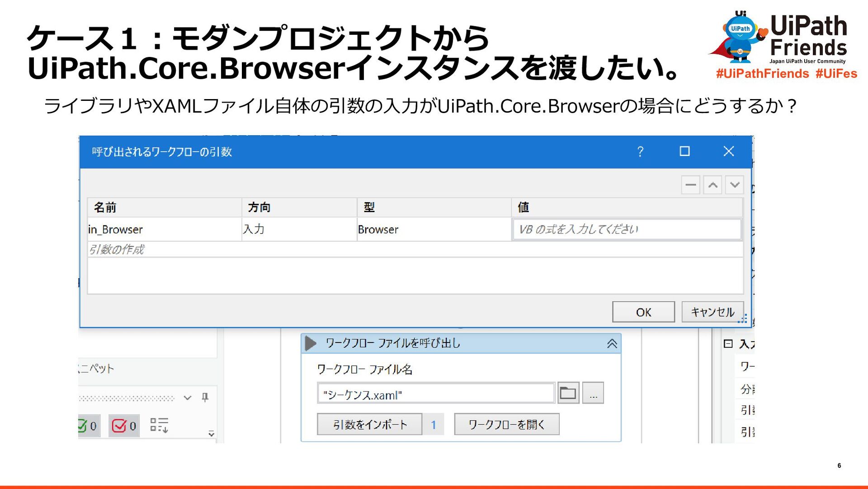Click the 方向 column header

299,207
